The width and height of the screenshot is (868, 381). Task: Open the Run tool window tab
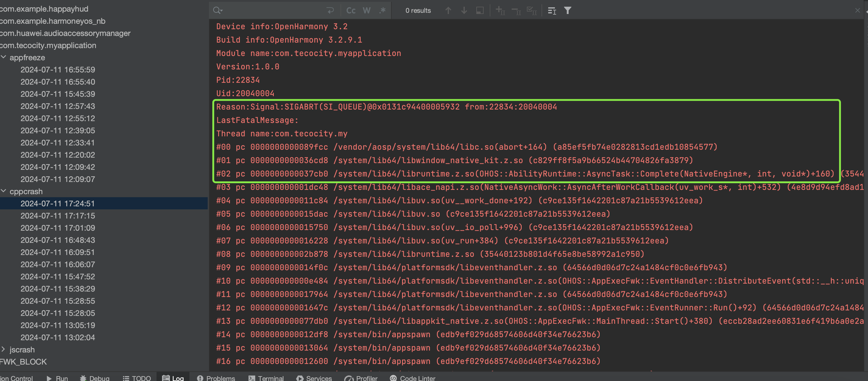point(57,378)
